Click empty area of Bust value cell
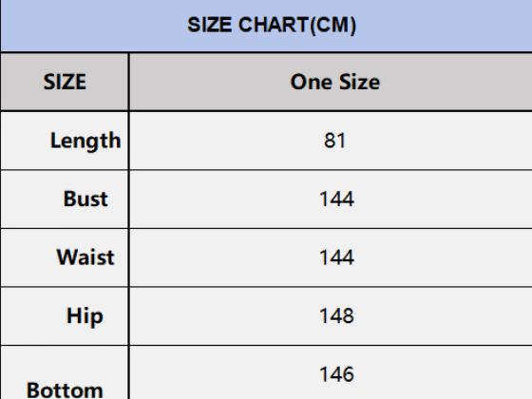This screenshot has height=399, width=532. (441, 199)
